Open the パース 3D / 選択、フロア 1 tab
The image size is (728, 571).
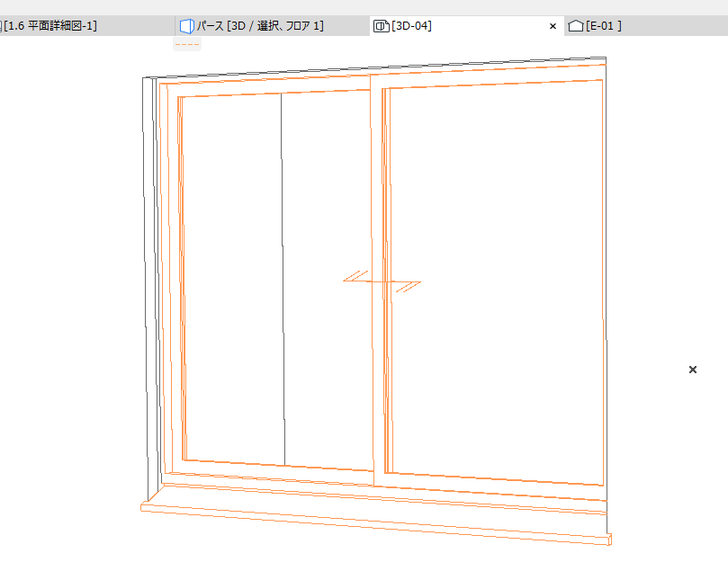pyautogui.click(x=272, y=26)
